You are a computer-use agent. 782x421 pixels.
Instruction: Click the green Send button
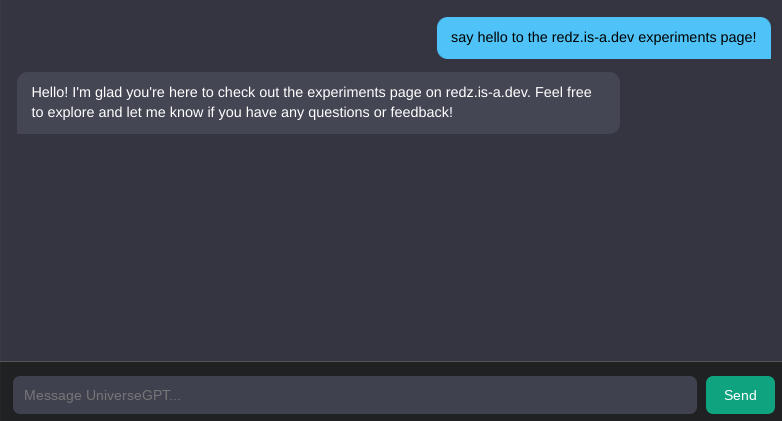[740, 395]
